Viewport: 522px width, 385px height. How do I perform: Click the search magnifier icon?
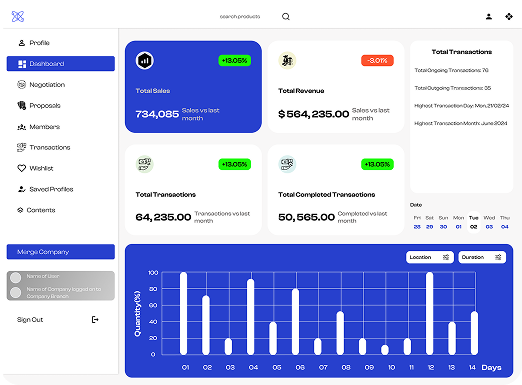tap(286, 16)
